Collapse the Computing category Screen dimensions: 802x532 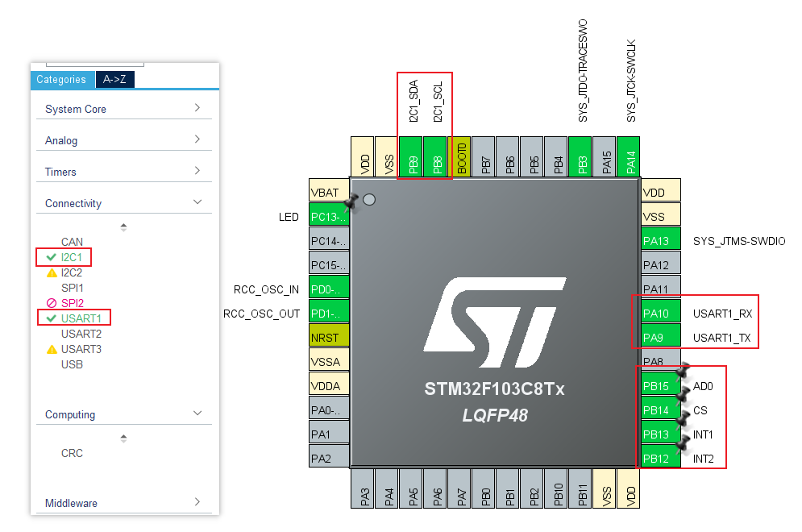(x=124, y=414)
